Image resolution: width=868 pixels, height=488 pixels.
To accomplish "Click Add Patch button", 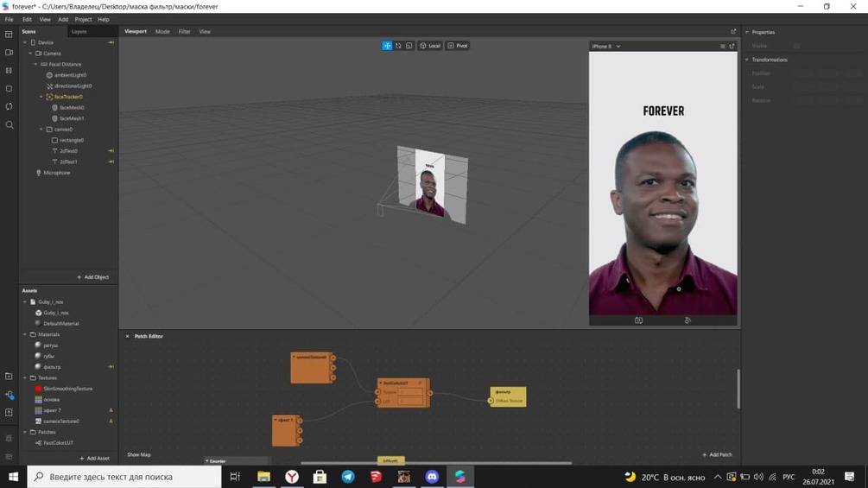I will tap(718, 455).
